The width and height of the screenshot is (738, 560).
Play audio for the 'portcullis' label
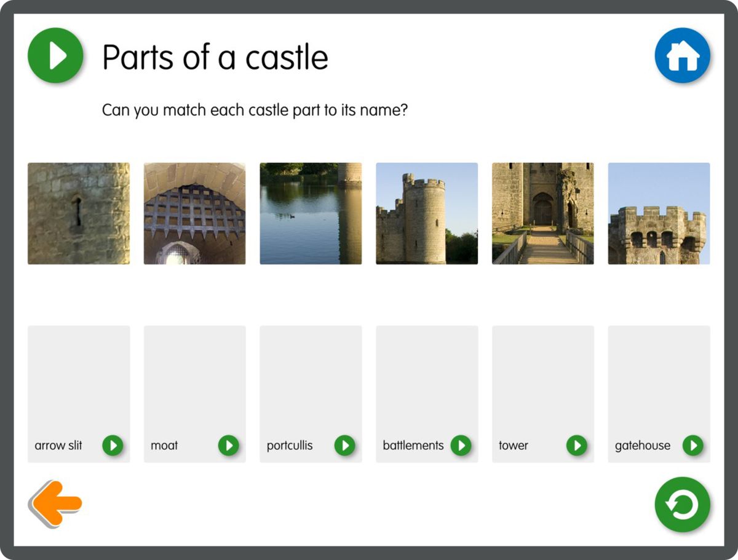click(x=344, y=445)
